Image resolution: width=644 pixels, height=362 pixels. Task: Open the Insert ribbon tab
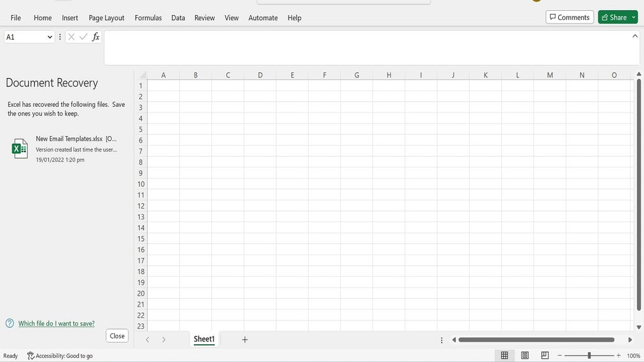pyautogui.click(x=70, y=18)
